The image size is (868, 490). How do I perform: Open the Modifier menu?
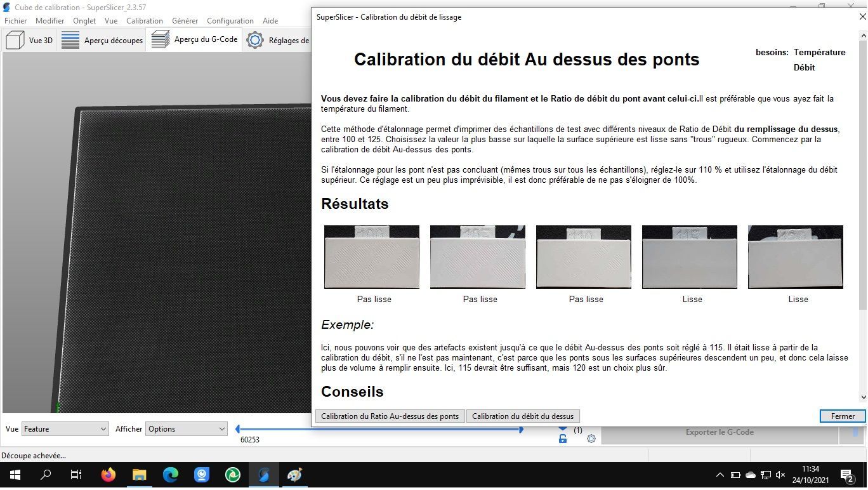point(49,20)
